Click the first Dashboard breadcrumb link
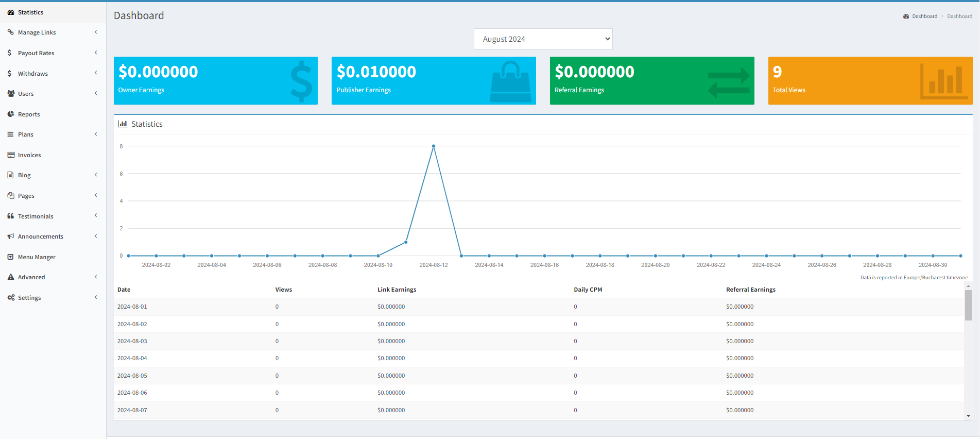The width and height of the screenshot is (980, 439). click(x=924, y=16)
